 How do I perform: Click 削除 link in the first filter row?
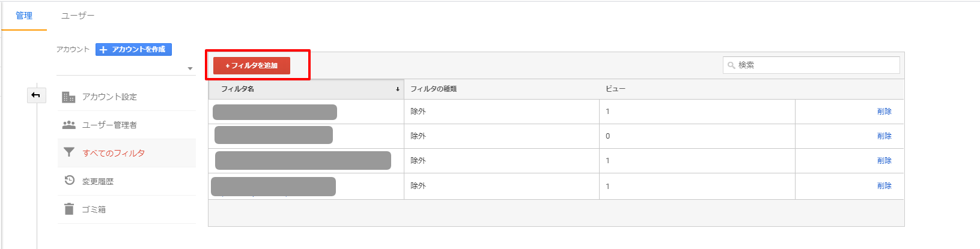click(x=884, y=112)
